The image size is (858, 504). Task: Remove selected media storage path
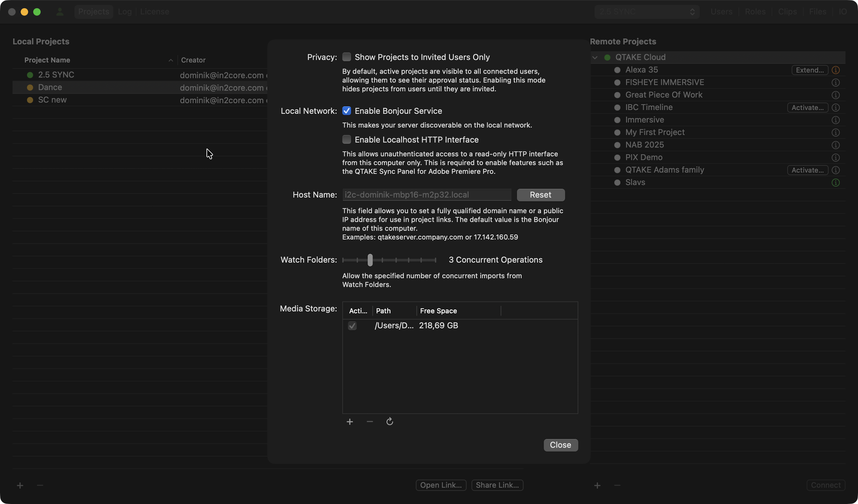(x=370, y=422)
